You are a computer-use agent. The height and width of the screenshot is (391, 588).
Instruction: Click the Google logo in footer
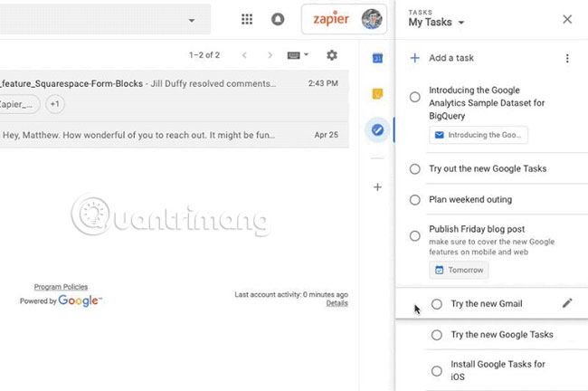pyautogui.click(x=80, y=300)
